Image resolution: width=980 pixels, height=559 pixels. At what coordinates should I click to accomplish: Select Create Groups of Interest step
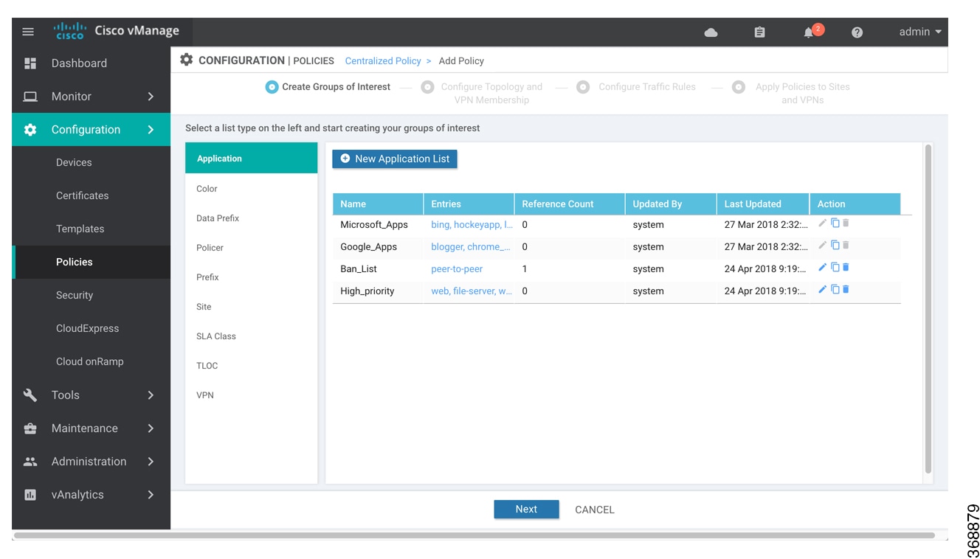pyautogui.click(x=328, y=87)
